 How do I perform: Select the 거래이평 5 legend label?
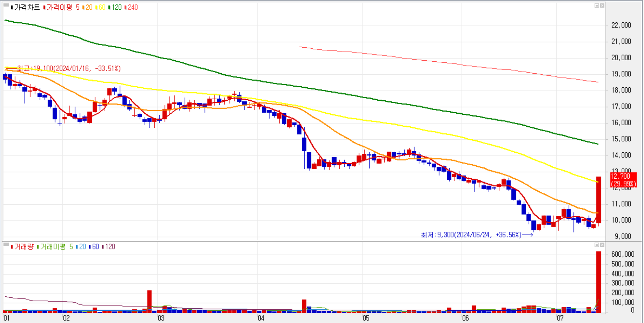[55, 247]
